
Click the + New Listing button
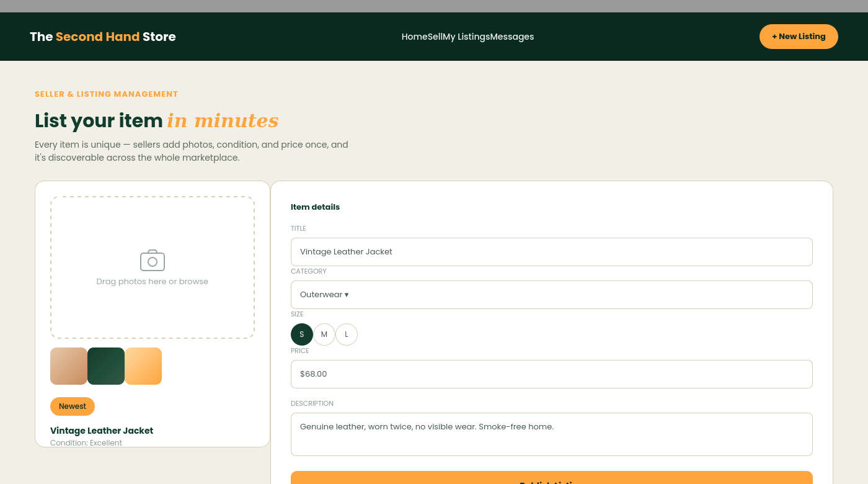[x=799, y=37]
